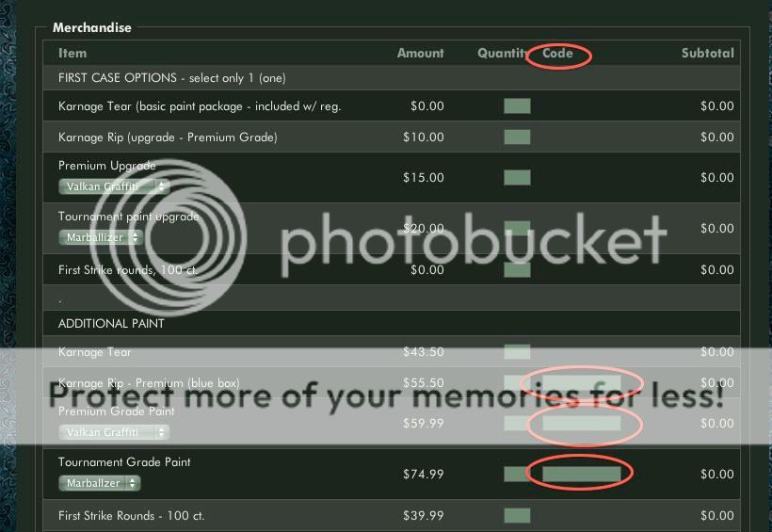Click quantity box for First Strike Rounds $39.99
The height and width of the screenshot is (532, 772).
point(517,515)
